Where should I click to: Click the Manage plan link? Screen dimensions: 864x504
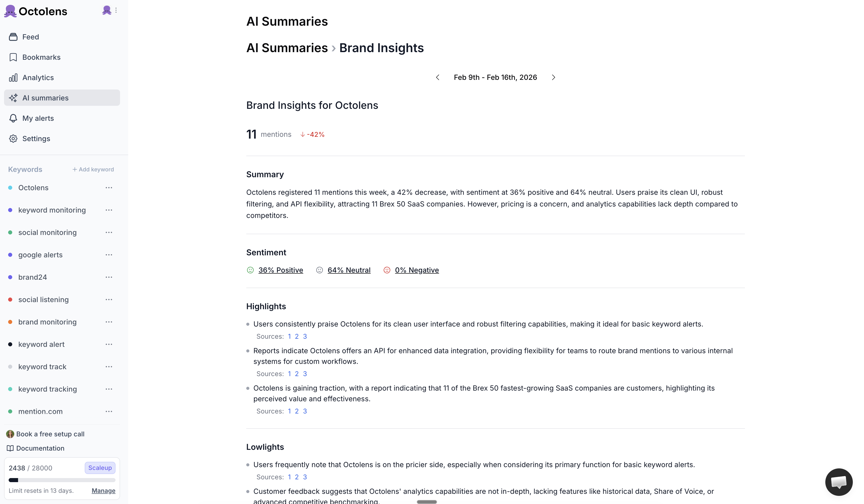click(x=103, y=491)
